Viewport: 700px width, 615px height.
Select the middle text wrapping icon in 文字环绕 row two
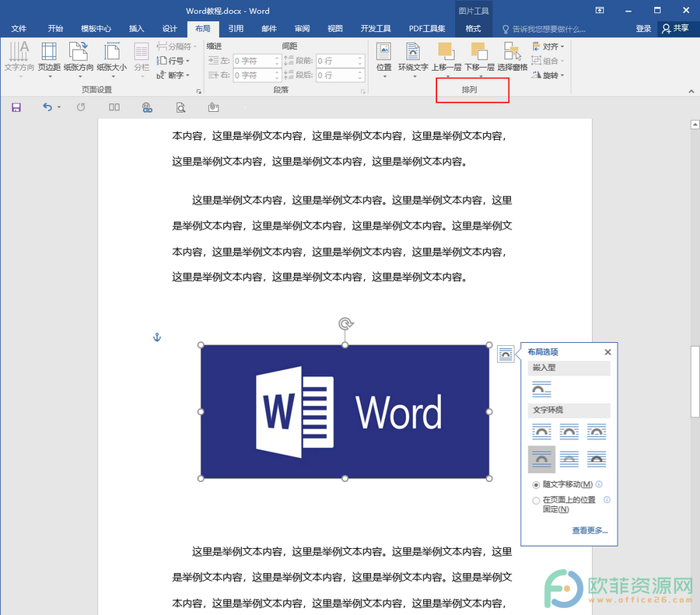(569, 460)
